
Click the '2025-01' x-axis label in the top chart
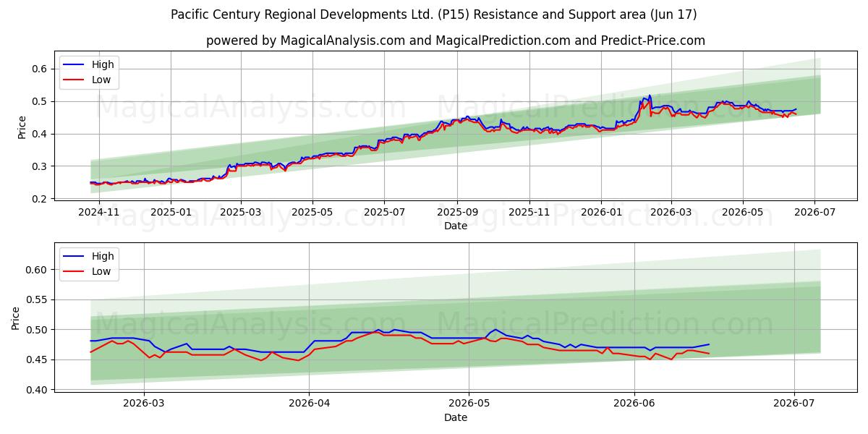click(171, 212)
